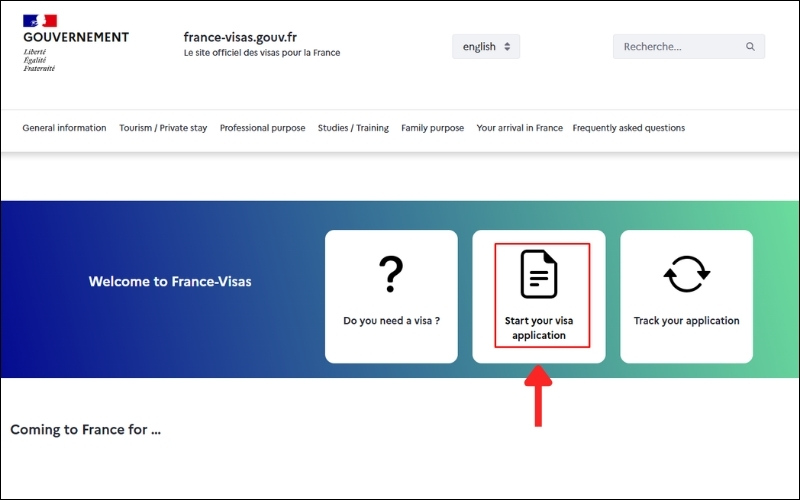
Task: Click the france-visas.gouv.fr site title
Action: click(254, 36)
